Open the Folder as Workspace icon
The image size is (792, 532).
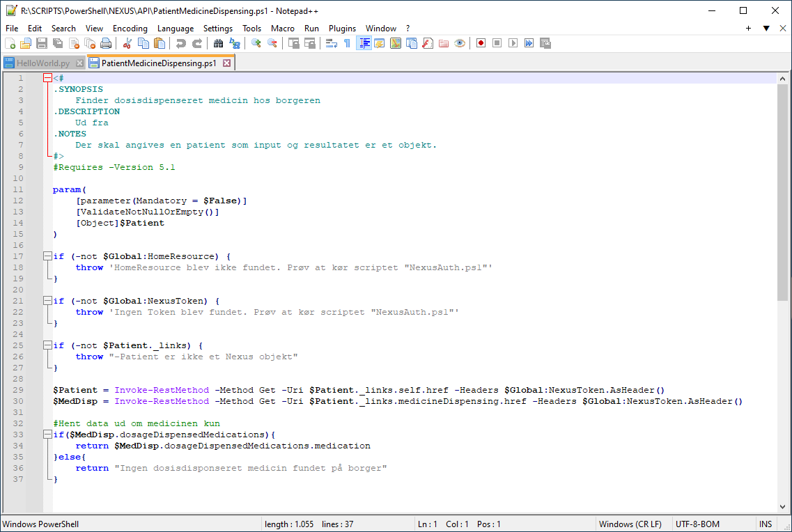[444, 43]
